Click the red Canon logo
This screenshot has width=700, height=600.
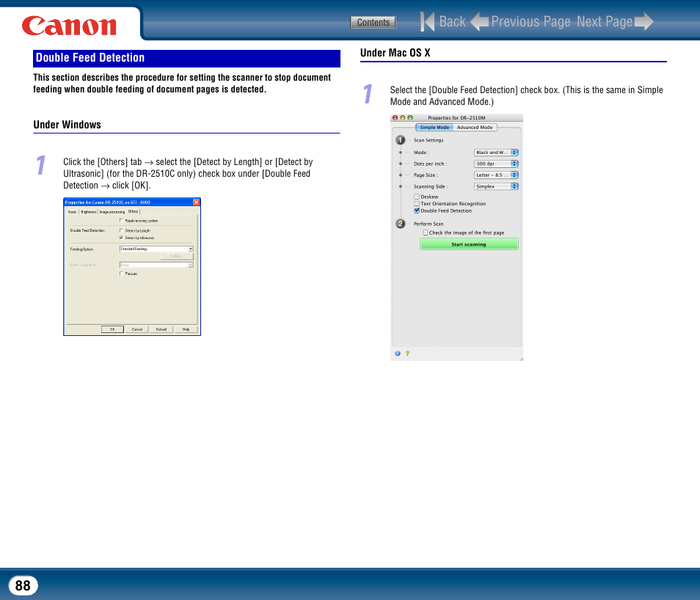click(x=69, y=26)
